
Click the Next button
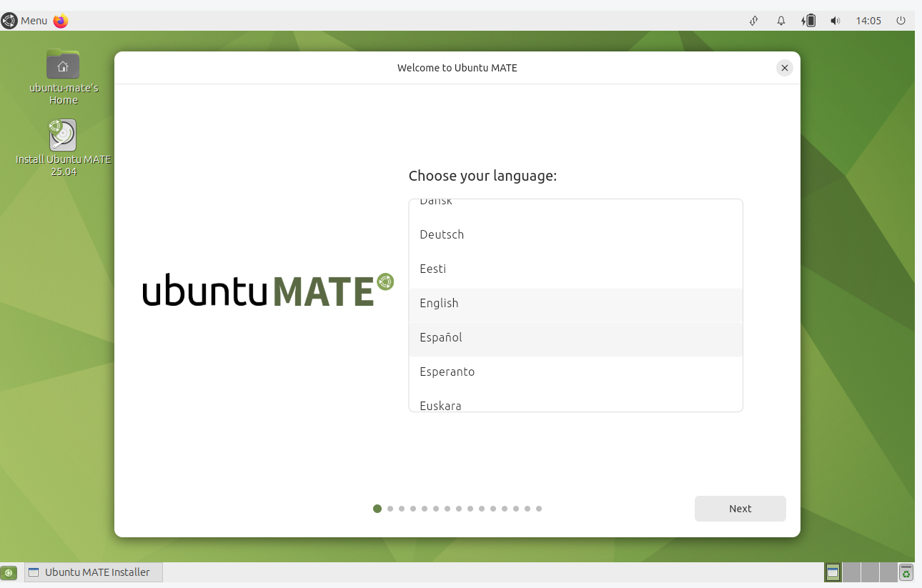coord(740,509)
